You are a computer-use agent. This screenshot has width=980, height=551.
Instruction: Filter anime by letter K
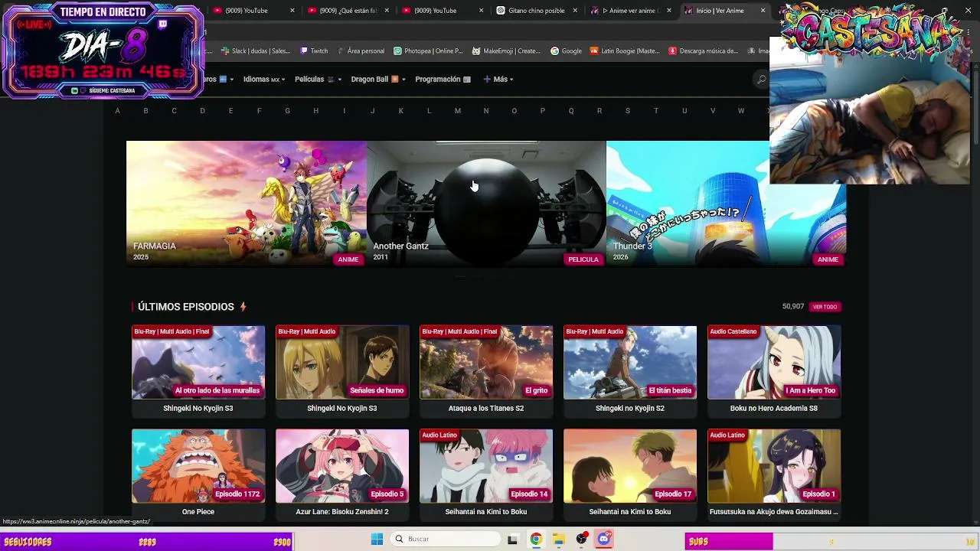click(400, 111)
